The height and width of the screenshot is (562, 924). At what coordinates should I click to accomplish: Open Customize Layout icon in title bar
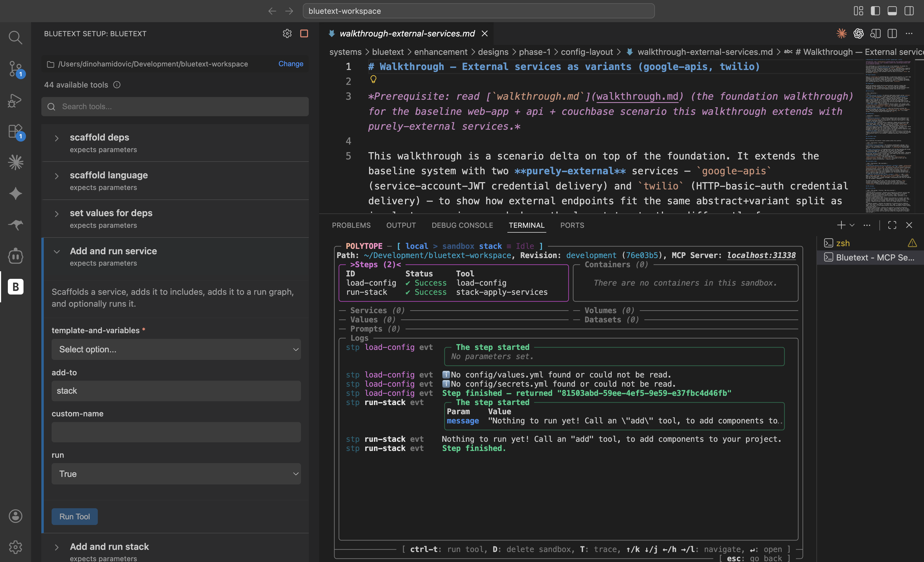tap(858, 11)
